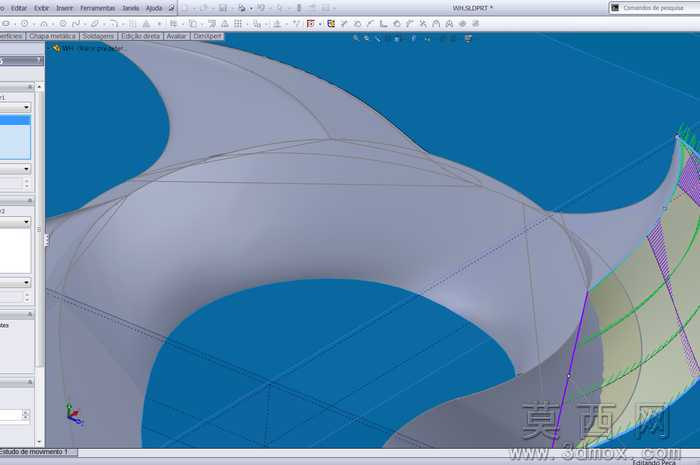Click the yellow and blue icon in the toolbar

click(331, 24)
